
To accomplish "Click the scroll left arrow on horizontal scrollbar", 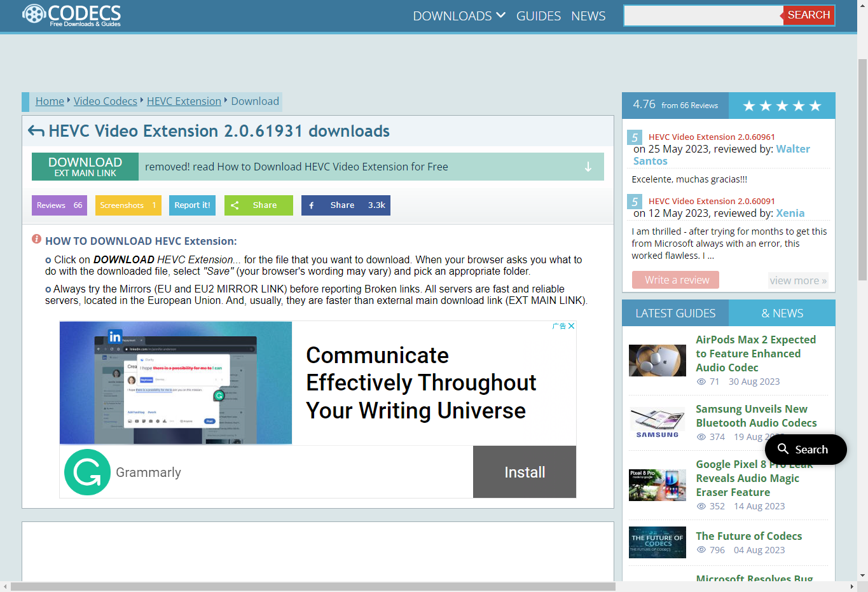I will pos(5,587).
